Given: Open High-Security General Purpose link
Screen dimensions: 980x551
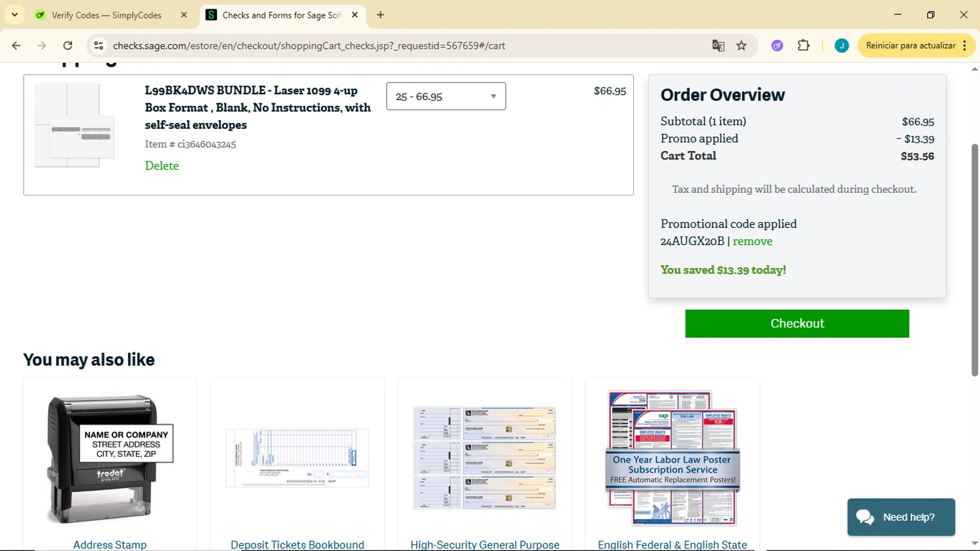Looking at the screenshot, I should 485,544.
